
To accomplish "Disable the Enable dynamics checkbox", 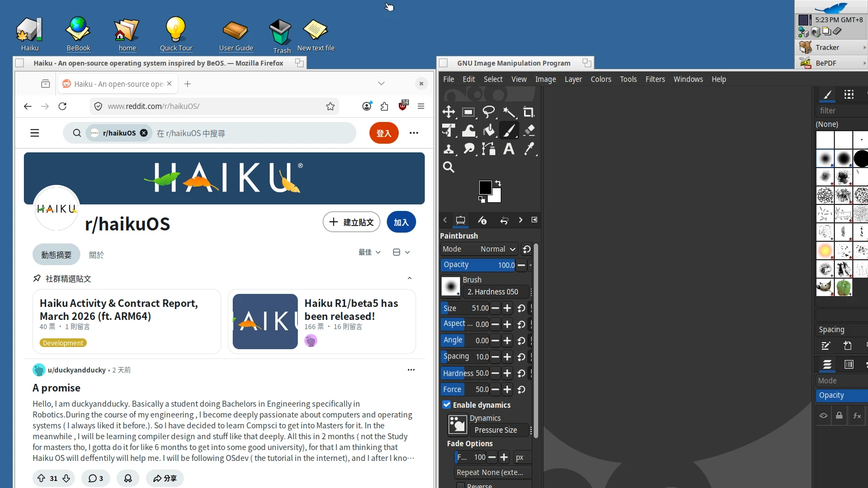I will 446,405.
